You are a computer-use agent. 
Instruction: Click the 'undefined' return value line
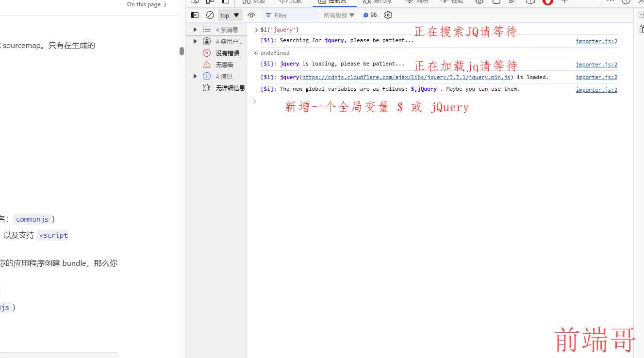click(x=275, y=53)
